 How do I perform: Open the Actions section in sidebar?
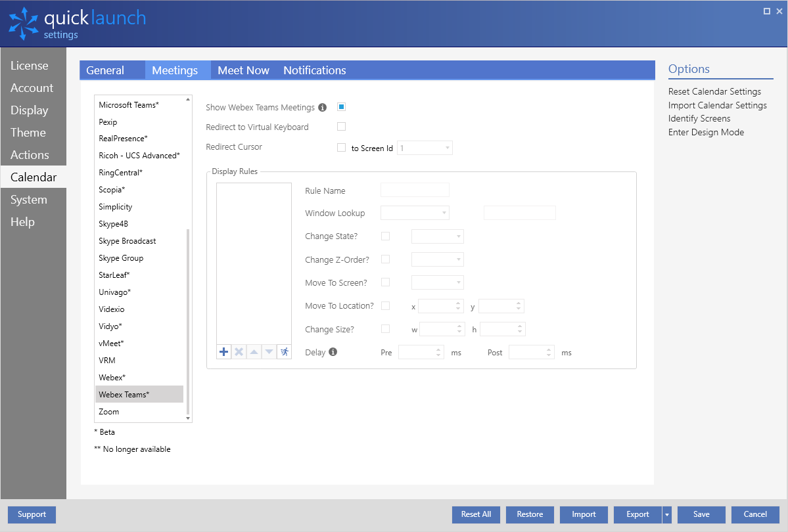click(x=33, y=155)
